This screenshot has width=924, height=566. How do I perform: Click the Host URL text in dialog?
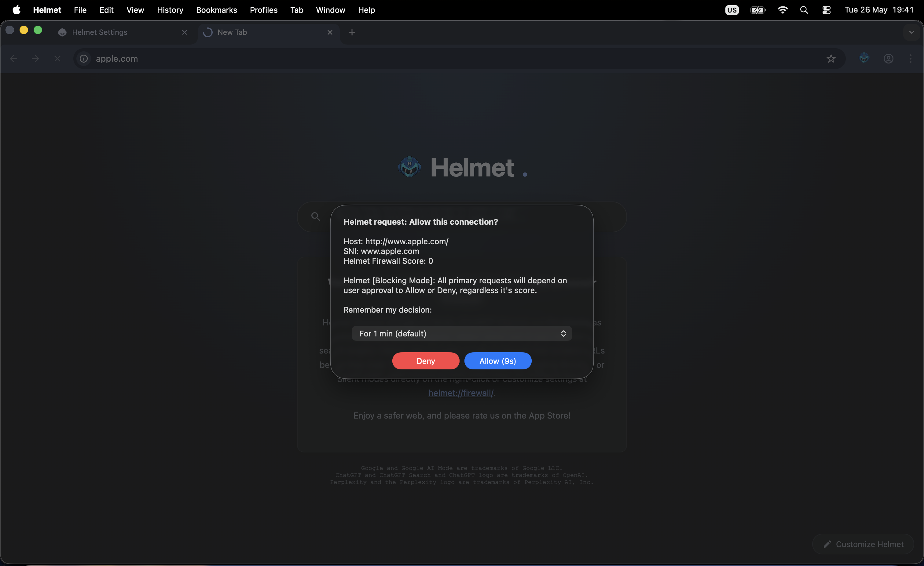(x=396, y=241)
